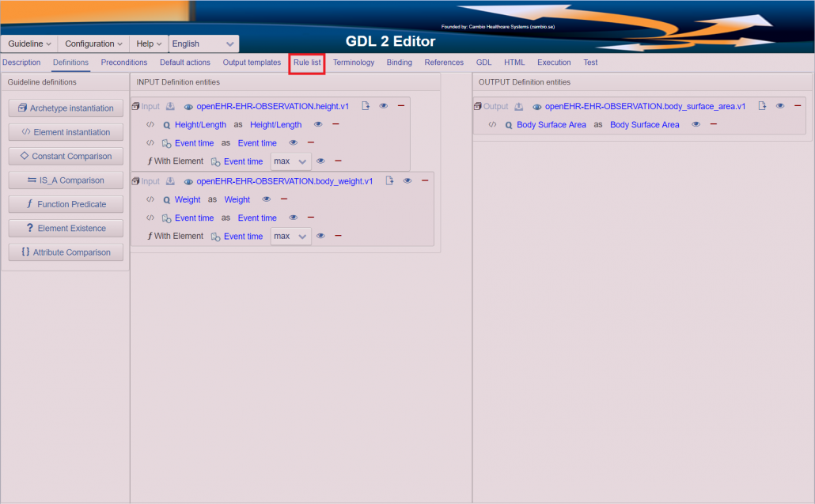
Task: Click the code icon before Height/Length element
Action: pos(150,124)
